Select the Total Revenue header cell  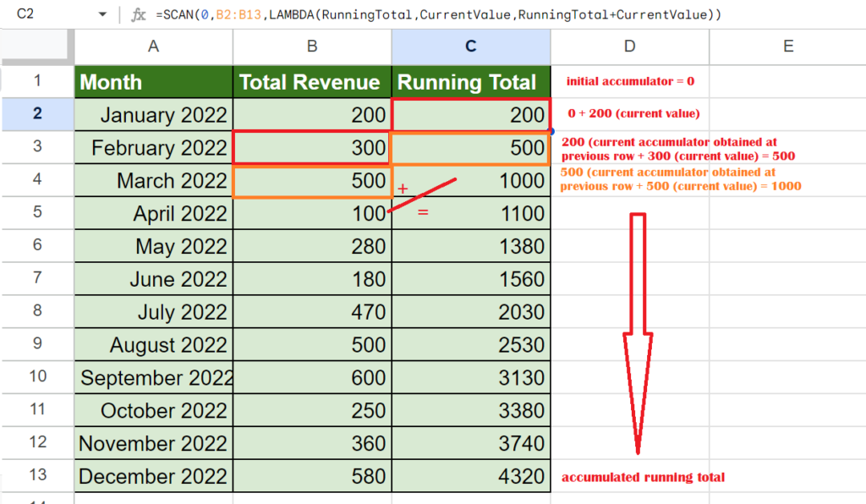[x=312, y=82]
